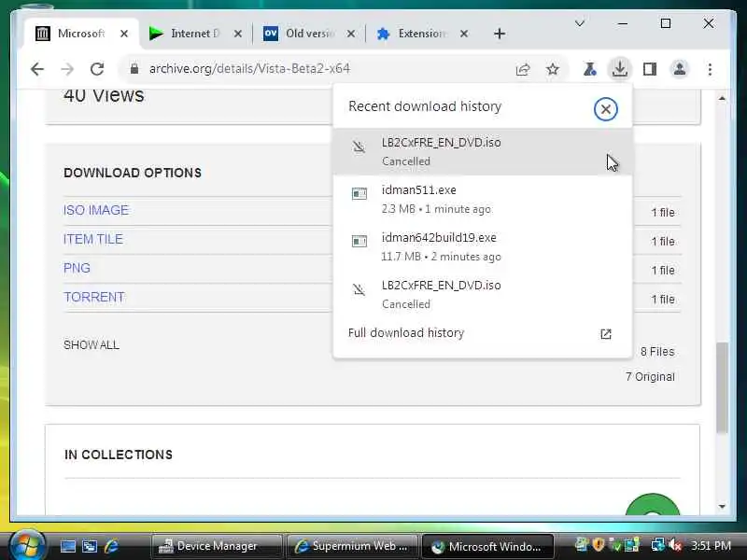This screenshot has height=560, width=747.
Task: Switch to Microsoft Windows taskbar window
Action: (487, 546)
